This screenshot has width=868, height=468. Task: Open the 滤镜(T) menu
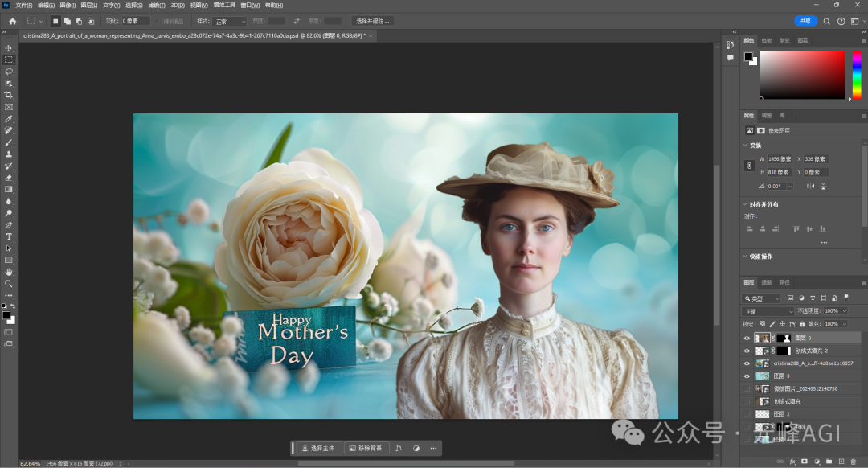[157, 5]
